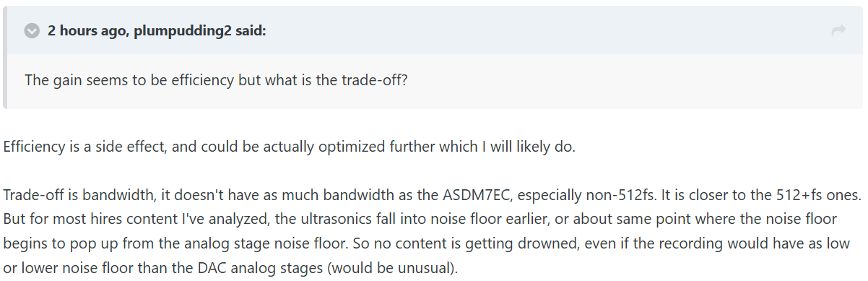This screenshot has height=281, width=868.
Task: Click the quoted text about efficiency trade-off
Action: pos(217,79)
